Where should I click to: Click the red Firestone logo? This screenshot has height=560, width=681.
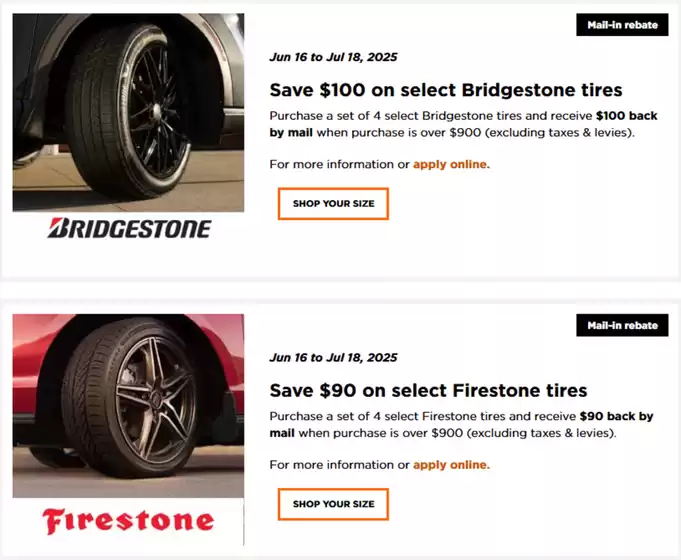(x=128, y=521)
